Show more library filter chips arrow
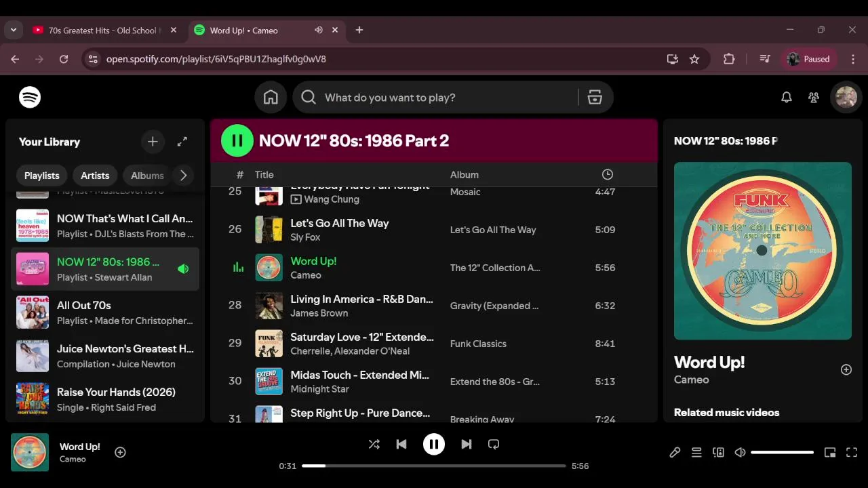 point(183,176)
